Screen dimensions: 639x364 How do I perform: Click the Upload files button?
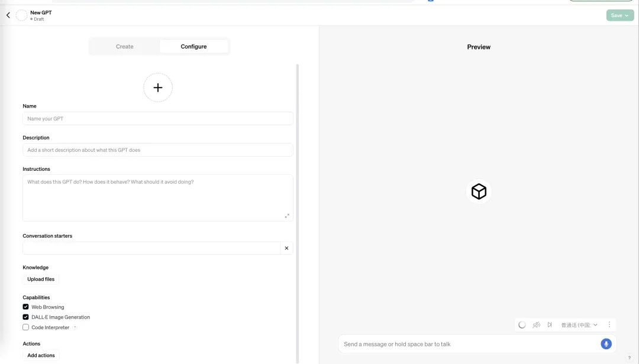pos(41,279)
